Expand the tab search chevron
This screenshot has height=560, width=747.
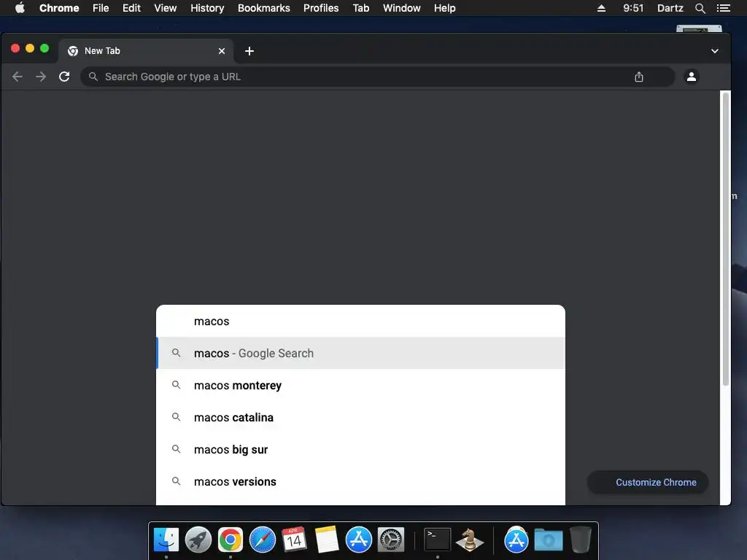coord(715,51)
